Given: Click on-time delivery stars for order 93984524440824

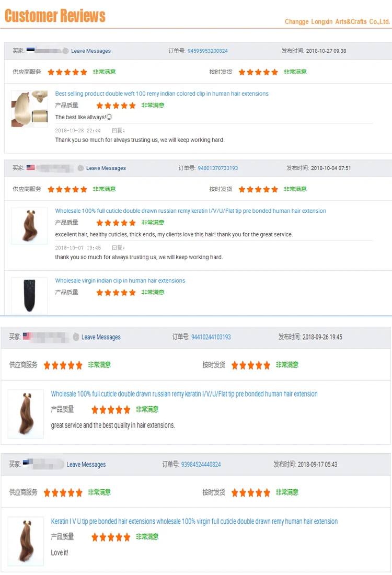Looking at the screenshot, I should click(x=251, y=493).
